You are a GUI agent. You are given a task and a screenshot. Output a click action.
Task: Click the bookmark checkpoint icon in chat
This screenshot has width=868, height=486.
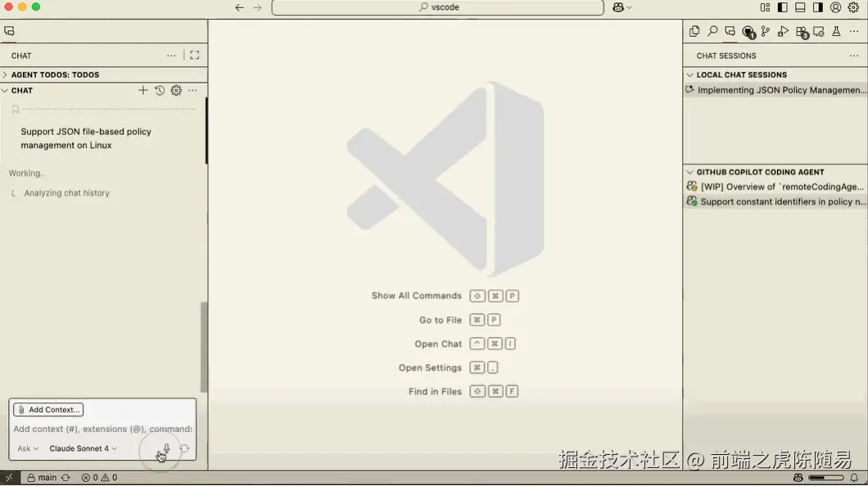16,110
